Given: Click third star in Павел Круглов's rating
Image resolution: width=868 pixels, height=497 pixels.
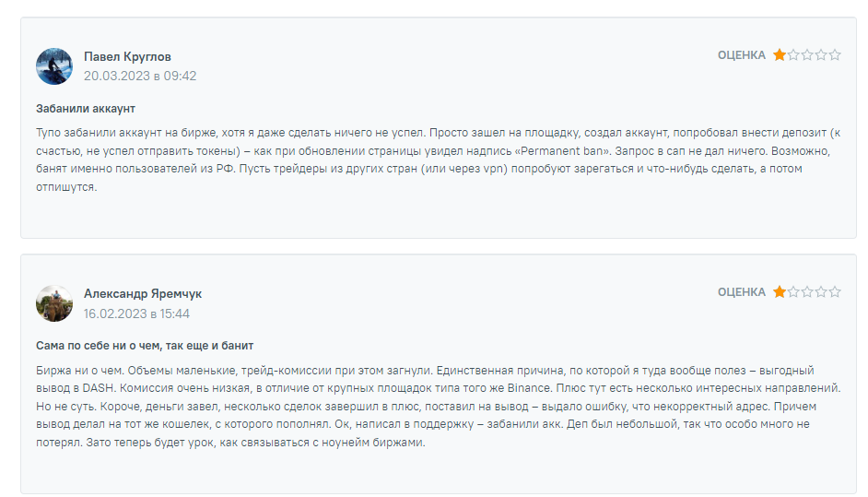Looking at the screenshot, I should [807, 54].
